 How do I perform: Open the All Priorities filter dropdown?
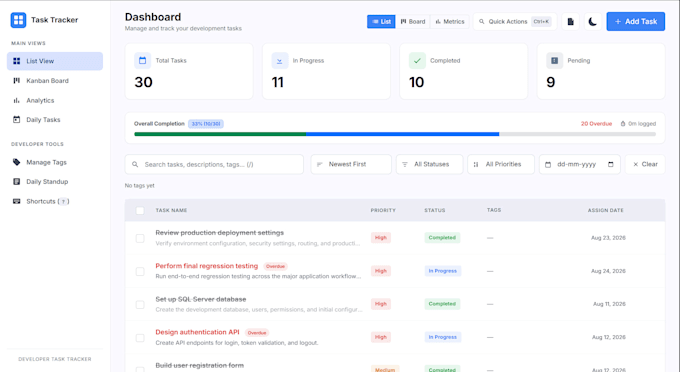point(501,164)
